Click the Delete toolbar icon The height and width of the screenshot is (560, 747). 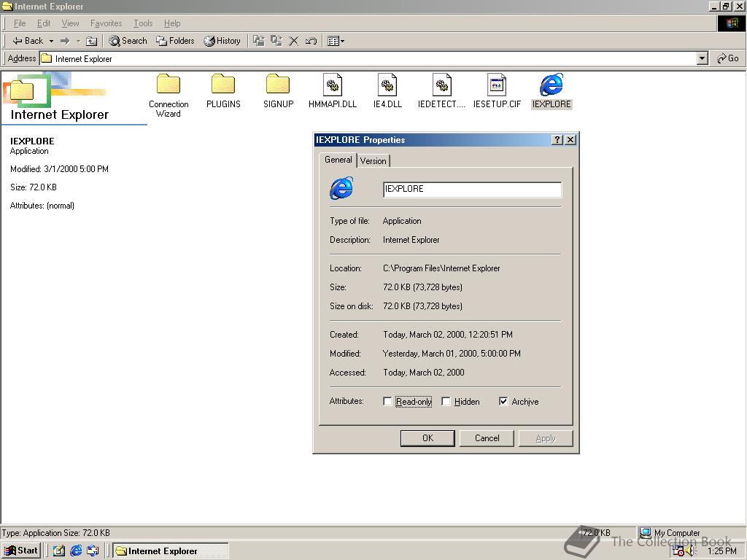(x=293, y=41)
